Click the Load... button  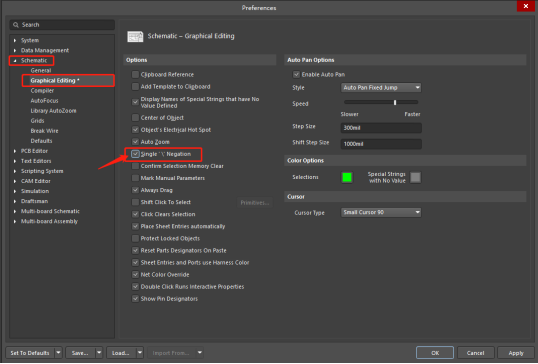pyautogui.click(x=121, y=353)
